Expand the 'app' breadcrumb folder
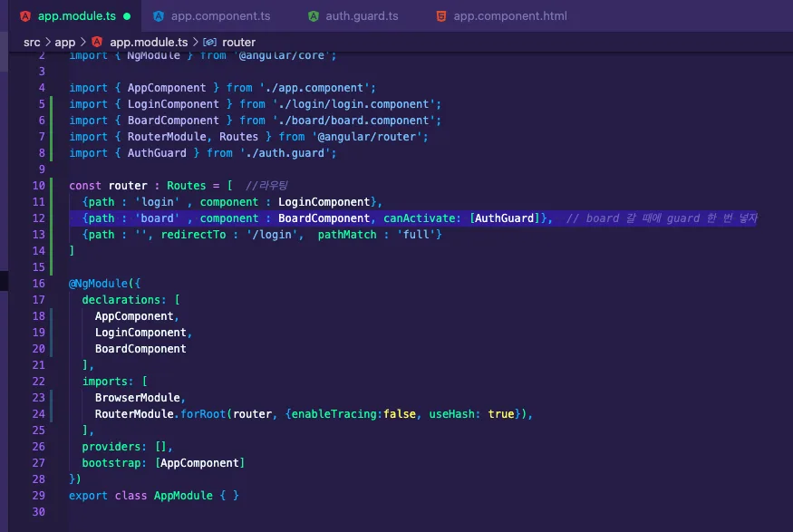 pos(64,42)
